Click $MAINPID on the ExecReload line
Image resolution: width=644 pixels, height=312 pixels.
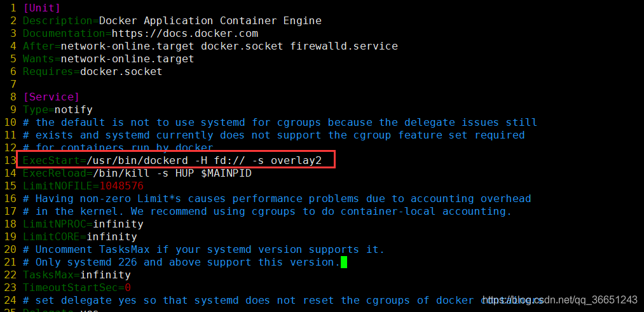226,173
